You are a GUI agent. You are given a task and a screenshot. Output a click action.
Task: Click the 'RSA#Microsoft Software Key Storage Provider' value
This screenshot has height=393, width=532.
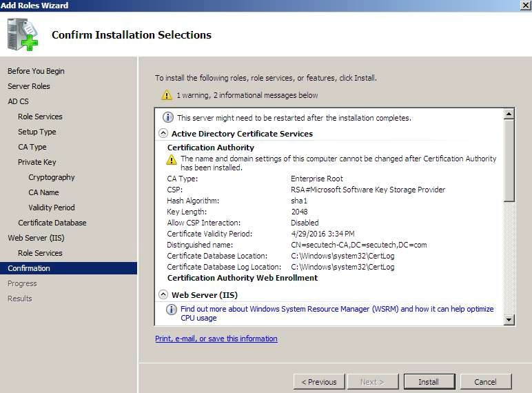[368, 190]
